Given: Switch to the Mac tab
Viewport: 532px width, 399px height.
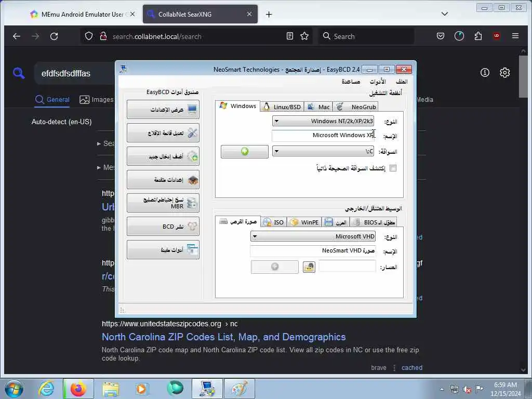Looking at the screenshot, I should [318, 107].
